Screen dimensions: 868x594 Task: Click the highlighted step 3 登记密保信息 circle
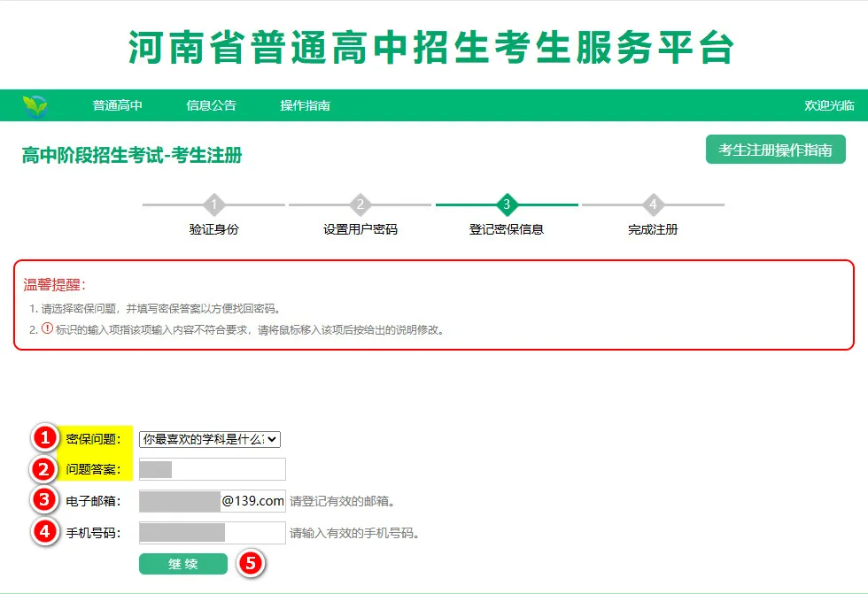coord(506,204)
